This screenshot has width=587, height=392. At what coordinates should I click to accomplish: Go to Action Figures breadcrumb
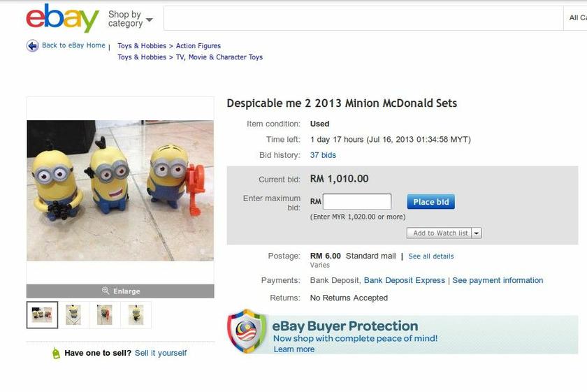[198, 45]
